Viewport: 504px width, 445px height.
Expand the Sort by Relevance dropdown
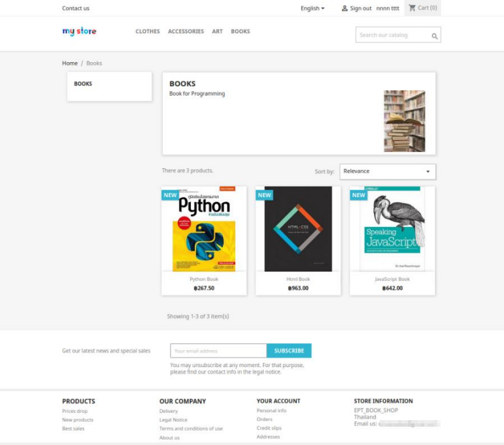click(388, 171)
